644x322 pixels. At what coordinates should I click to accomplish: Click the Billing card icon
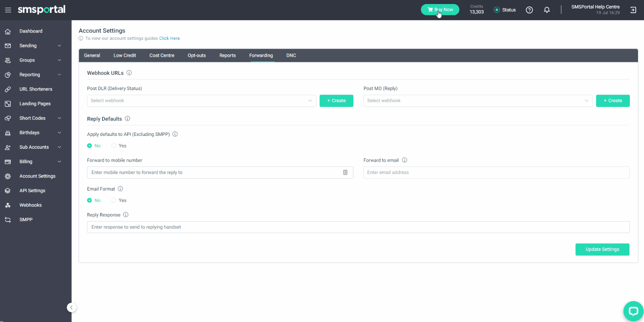(x=8, y=162)
